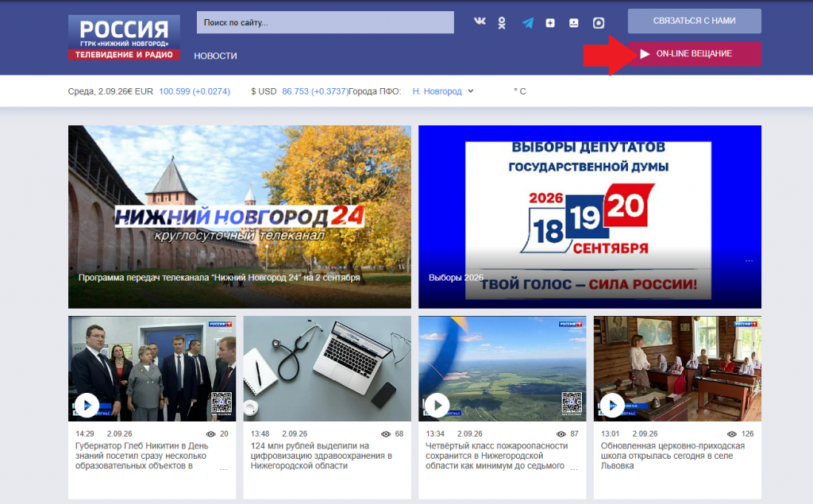Click the 14:29 timestamp on governor card

pos(84,433)
